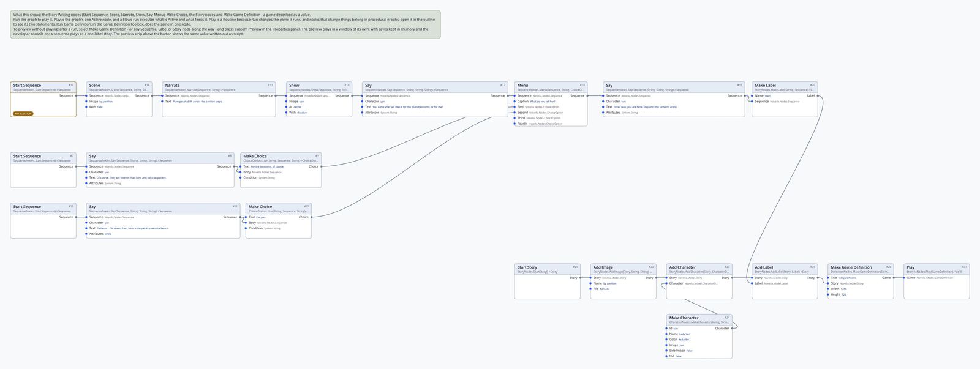Click the Make Label node's Label output port
Viewport: 980px width, 369px height.
818,96
